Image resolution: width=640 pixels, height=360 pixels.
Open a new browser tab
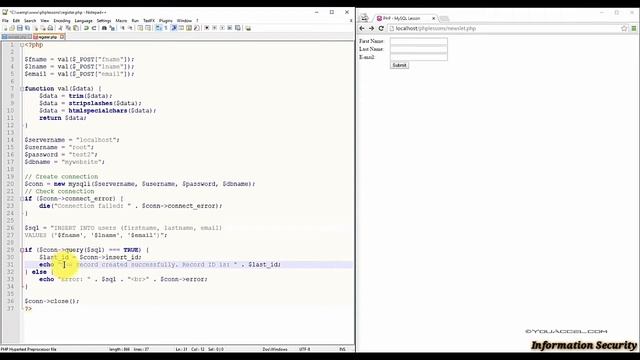(445, 19)
